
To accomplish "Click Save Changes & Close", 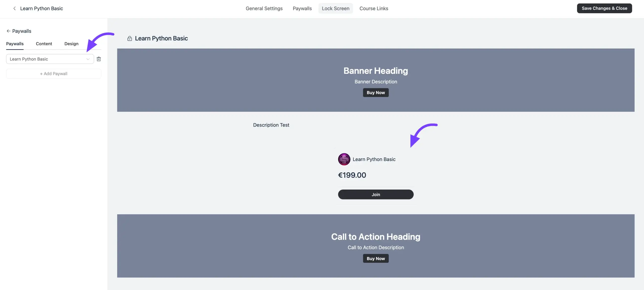I will (x=604, y=8).
